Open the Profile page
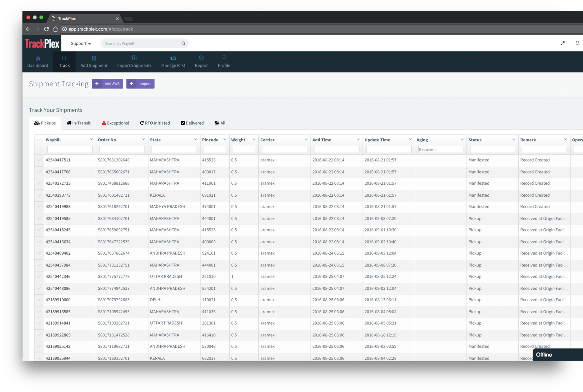This screenshot has width=583, height=392. 224,62
